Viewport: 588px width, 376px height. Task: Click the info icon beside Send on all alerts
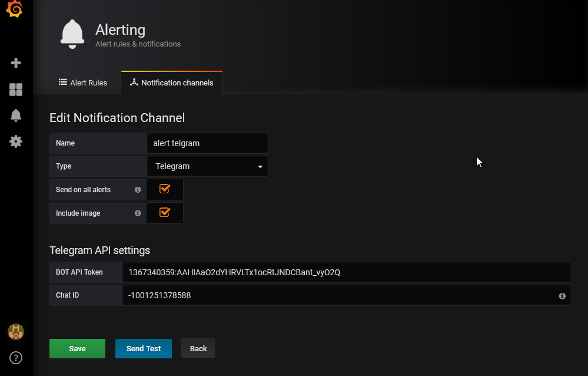[x=137, y=190]
